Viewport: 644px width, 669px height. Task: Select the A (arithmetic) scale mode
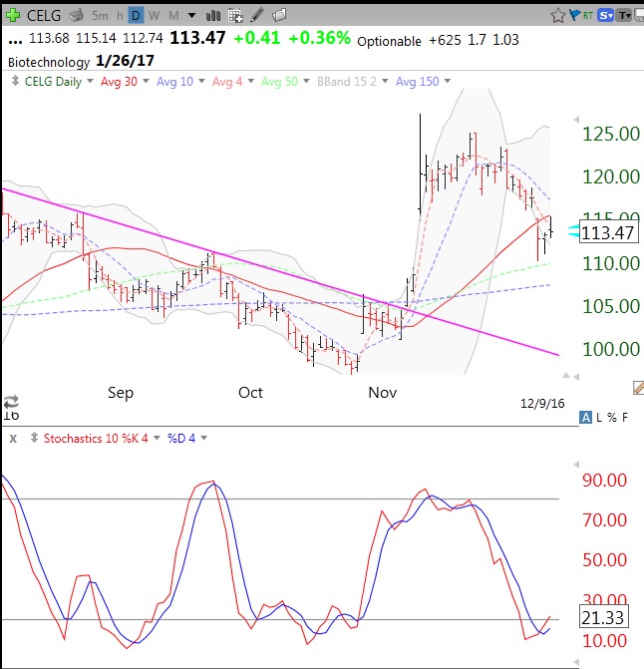pos(585,418)
